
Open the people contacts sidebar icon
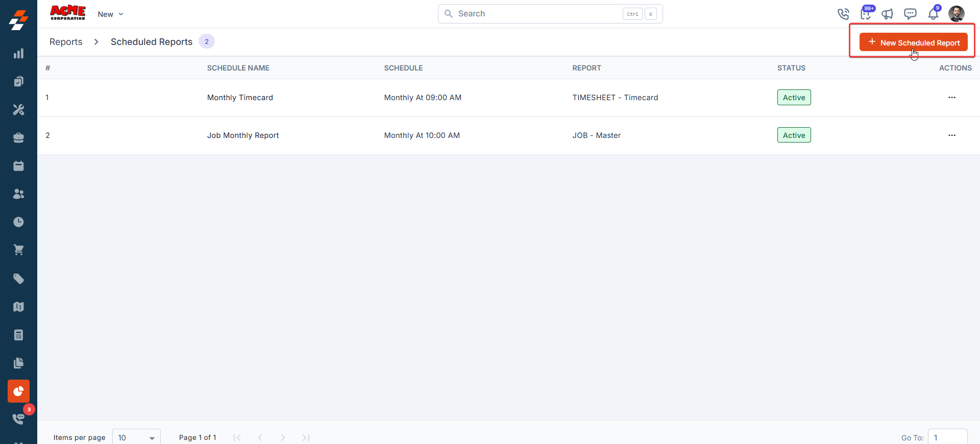tap(18, 194)
